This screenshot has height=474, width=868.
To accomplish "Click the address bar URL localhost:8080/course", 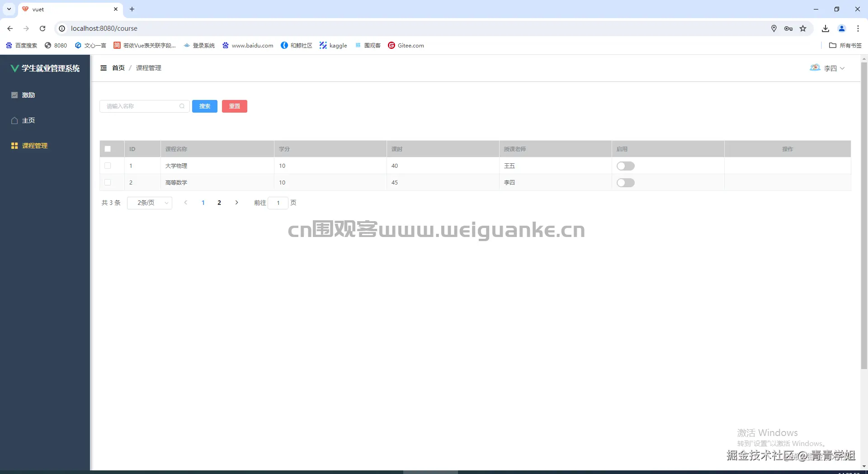I will pyautogui.click(x=104, y=28).
